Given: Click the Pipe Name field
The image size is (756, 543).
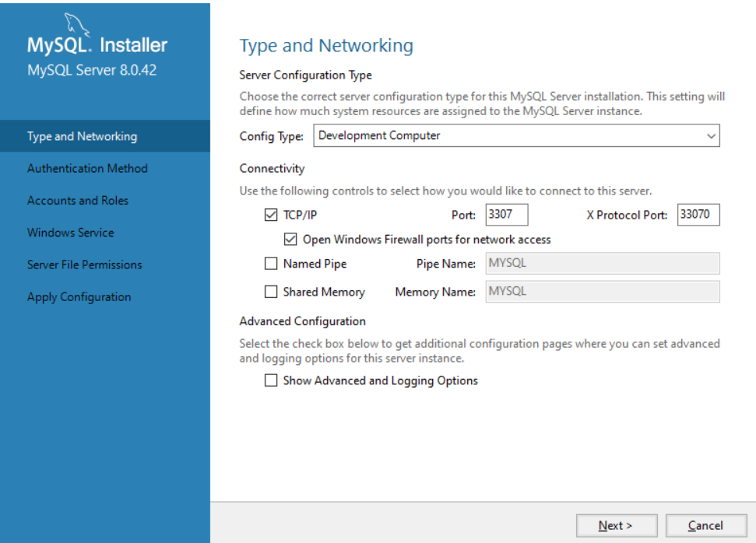Looking at the screenshot, I should [x=603, y=264].
